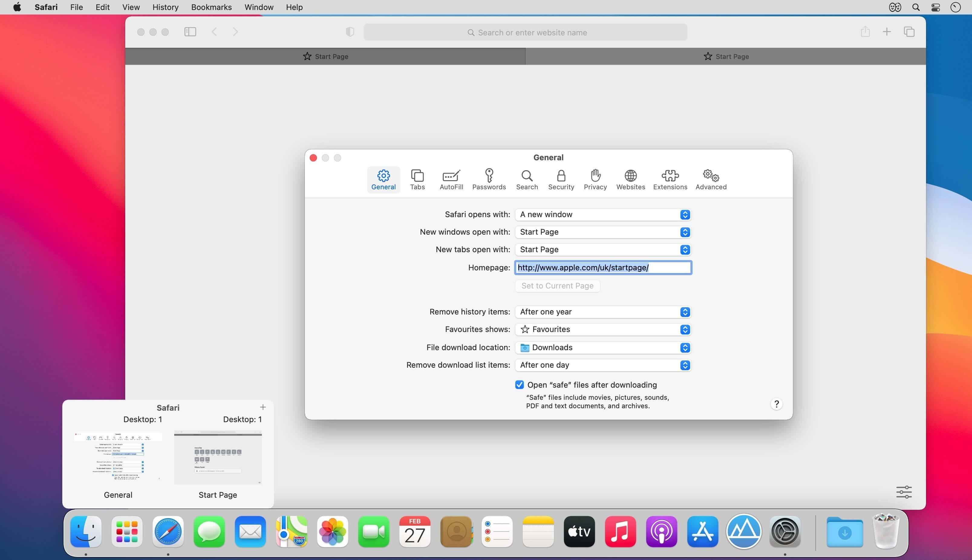Screen dimensions: 972x560
Task: Open Finder from the Dock
Action: pyautogui.click(x=86, y=532)
